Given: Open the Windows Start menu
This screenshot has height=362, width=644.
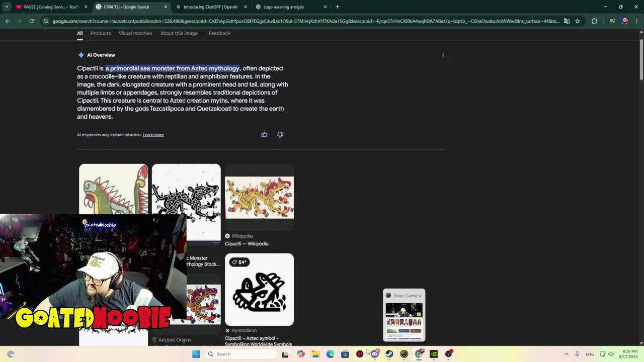Looking at the screenshot, I should [196, 354].
